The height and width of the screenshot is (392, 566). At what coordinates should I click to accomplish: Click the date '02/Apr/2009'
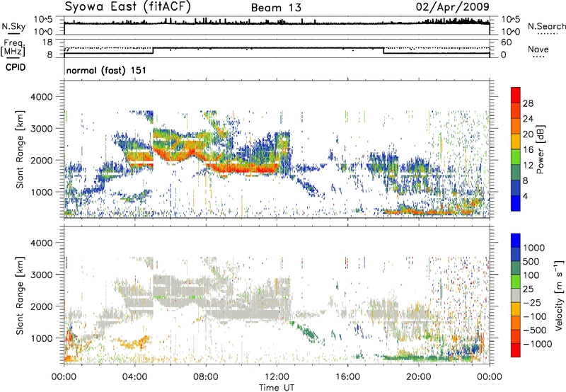click(453, 7)
